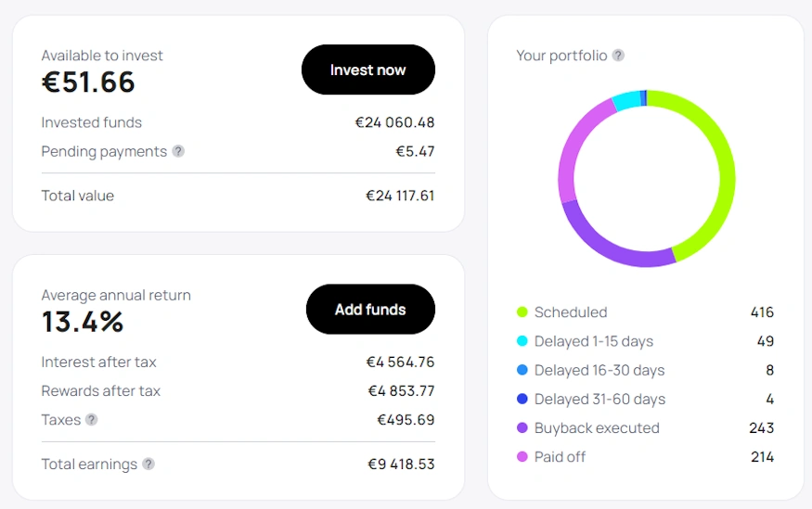Select the Paid off legend label
This screenshot has width=812, height=509.
pyautogui.click(x=560, y=456)
